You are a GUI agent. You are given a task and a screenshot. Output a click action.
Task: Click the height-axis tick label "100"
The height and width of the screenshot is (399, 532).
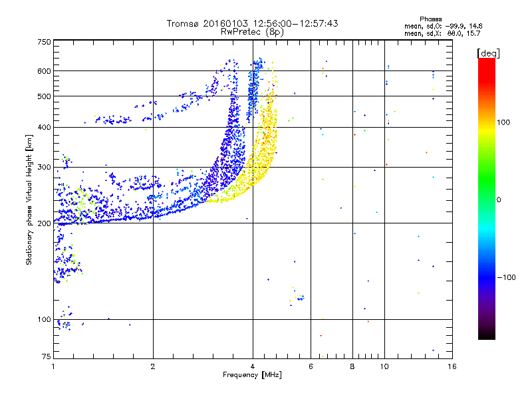pyautogui.click(x=44, y=320)
